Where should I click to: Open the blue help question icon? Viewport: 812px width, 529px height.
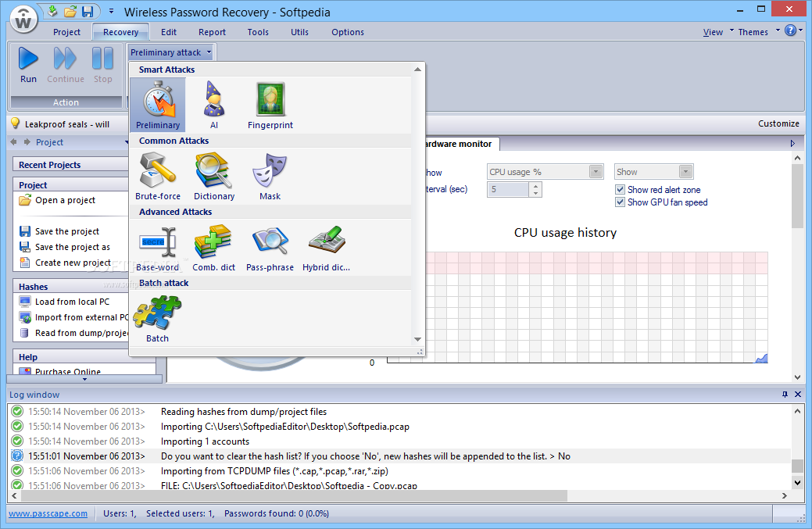[790, 30]
